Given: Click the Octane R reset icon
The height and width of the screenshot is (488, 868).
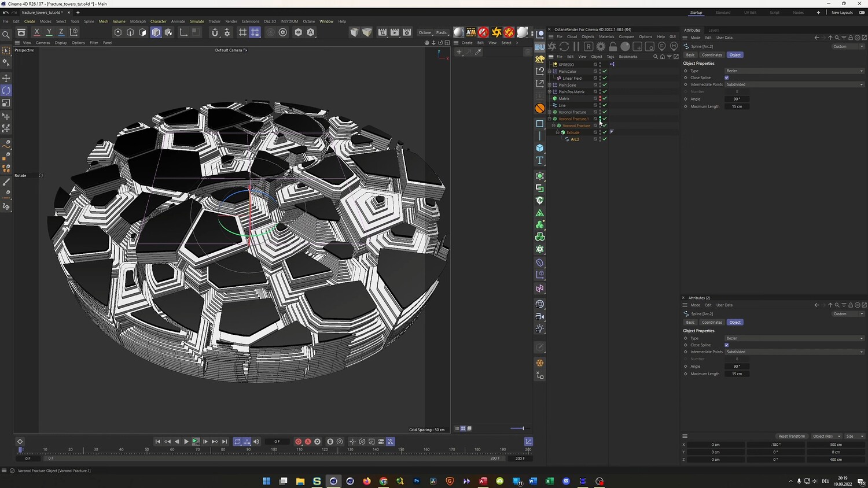Looking at the screenshot, I should click(589, 46).
